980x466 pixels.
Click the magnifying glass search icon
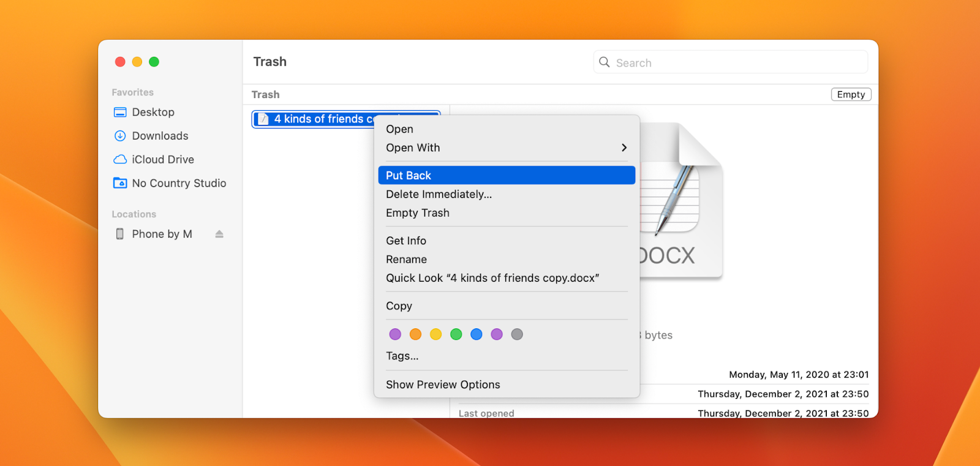tap(605, 62)
